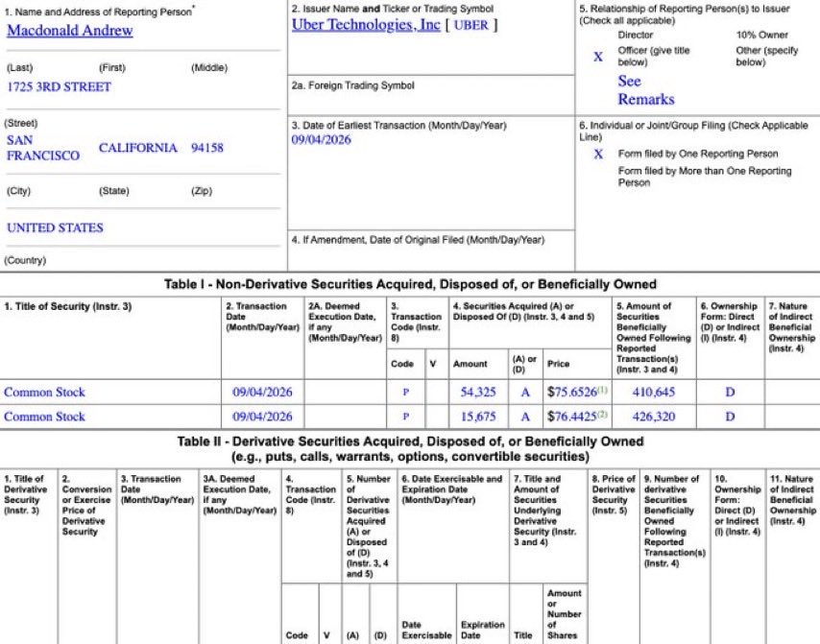
Task: Open the Uber Technologies, Inc issuer link
Action: click(366, 25)
